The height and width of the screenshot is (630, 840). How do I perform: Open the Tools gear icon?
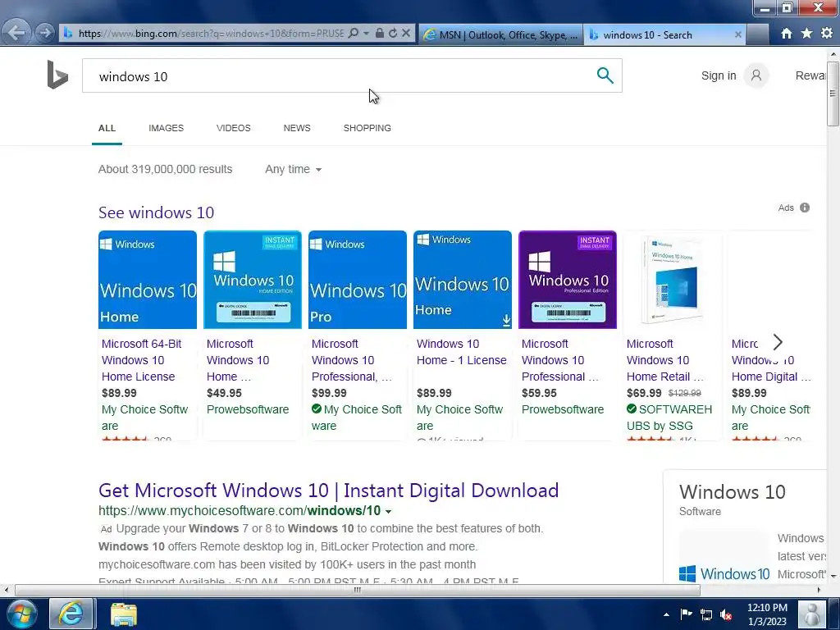pyautogui.click(x=827, y=33)
